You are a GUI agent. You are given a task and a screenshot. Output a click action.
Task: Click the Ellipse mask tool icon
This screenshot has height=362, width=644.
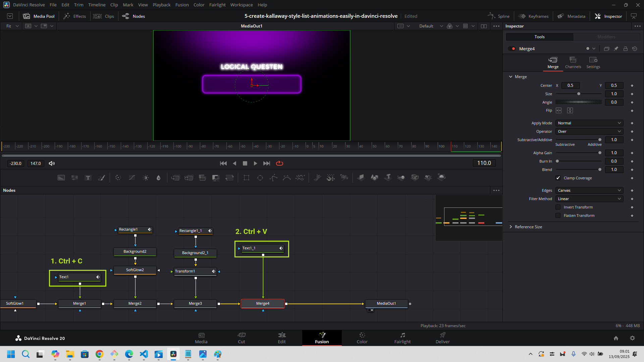260,178
